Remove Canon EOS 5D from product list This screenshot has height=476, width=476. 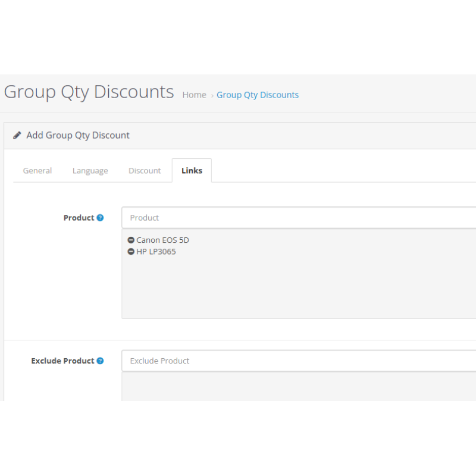point(131,240)
